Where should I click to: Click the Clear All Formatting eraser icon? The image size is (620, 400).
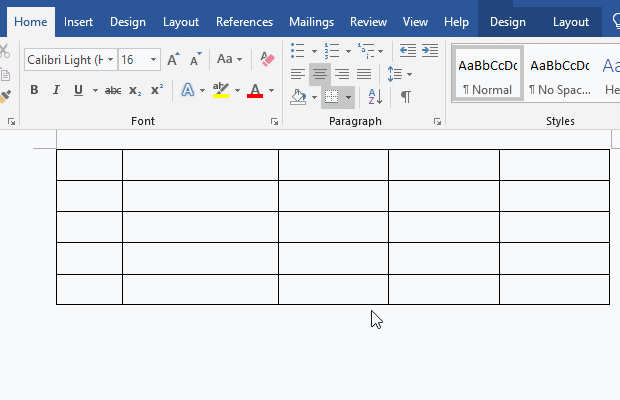coord(266,60)
